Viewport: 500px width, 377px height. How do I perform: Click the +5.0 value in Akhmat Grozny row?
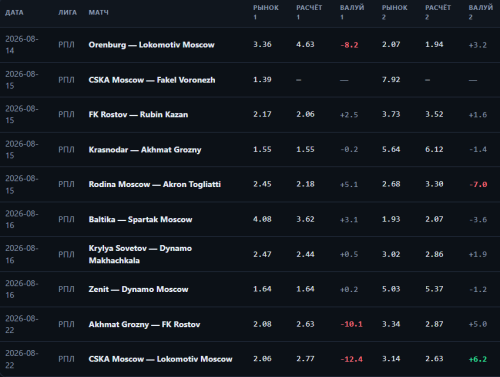coord(478,324)
